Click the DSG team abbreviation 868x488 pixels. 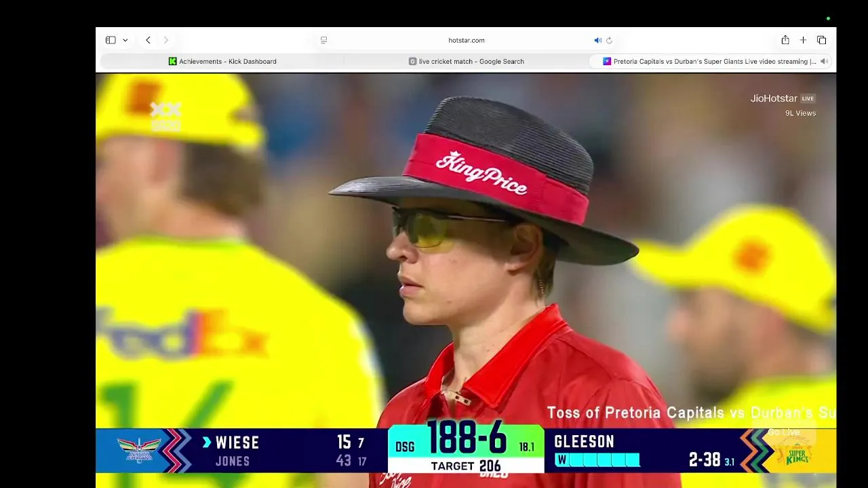coord(405,447)
